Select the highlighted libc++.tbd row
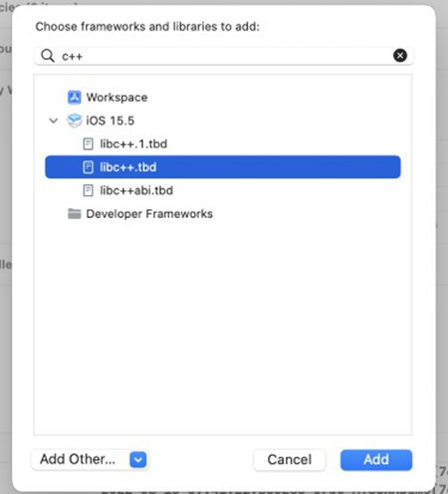Viewport: 448px width, 494px height. pos(223,167)
